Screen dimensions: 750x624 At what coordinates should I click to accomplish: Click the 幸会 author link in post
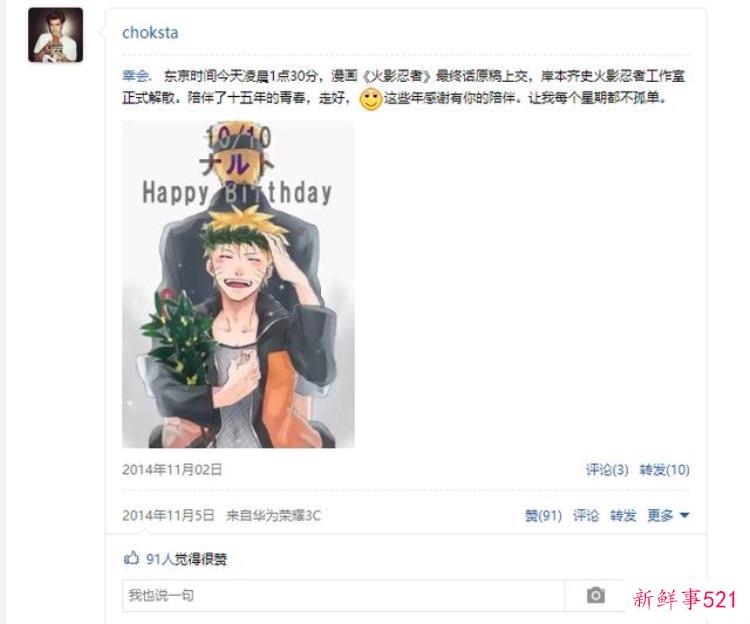point(135,76)
